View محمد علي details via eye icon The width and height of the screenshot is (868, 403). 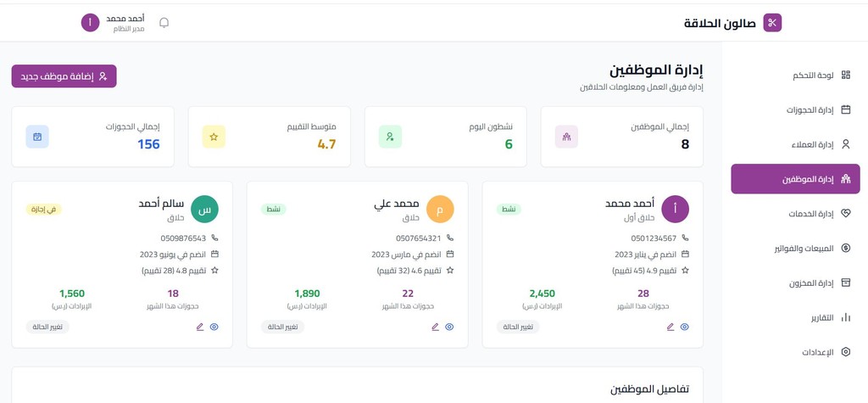[x=449, y=327]
